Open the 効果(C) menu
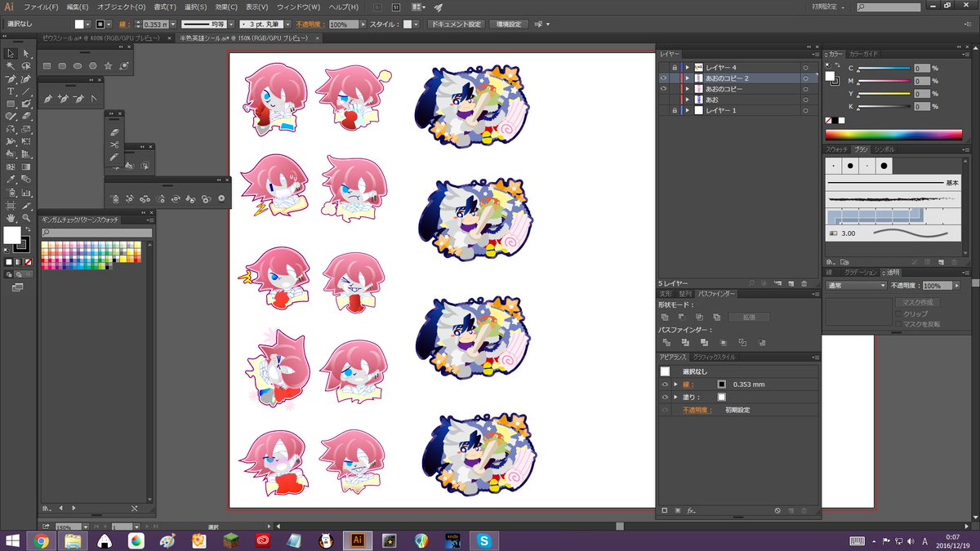 [x=225, y=7]
